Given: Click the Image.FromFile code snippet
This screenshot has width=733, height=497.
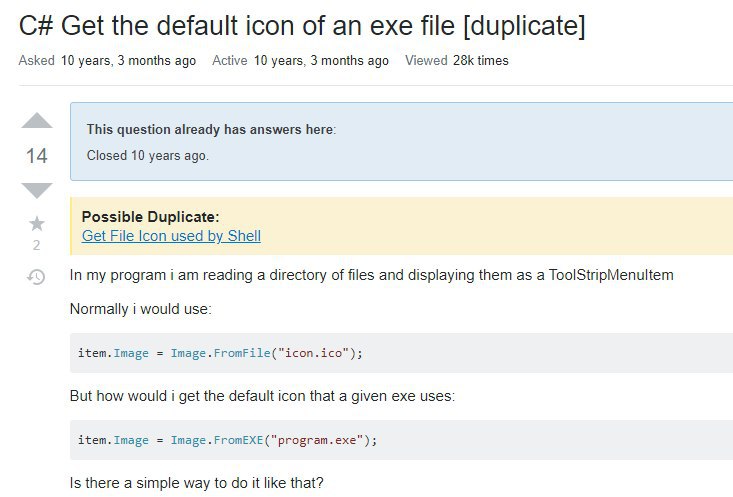Looking at the screenshot, I should click(220, 353).
